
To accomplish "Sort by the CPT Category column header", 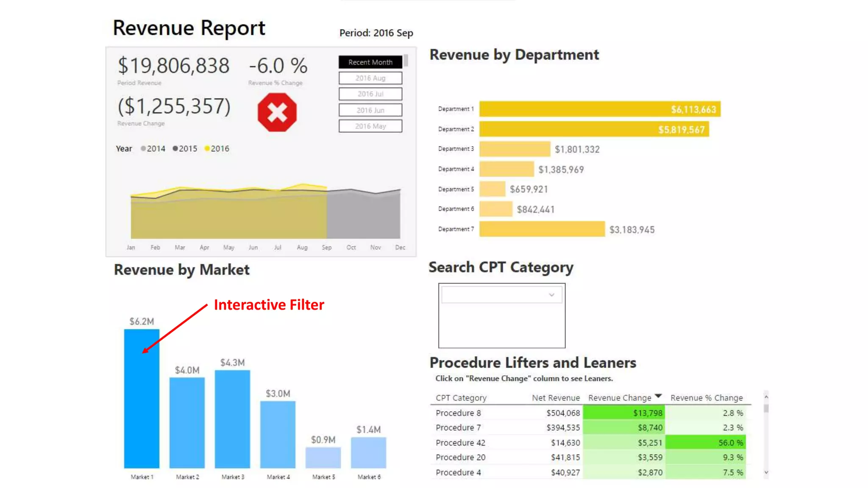I will [461, 398].
